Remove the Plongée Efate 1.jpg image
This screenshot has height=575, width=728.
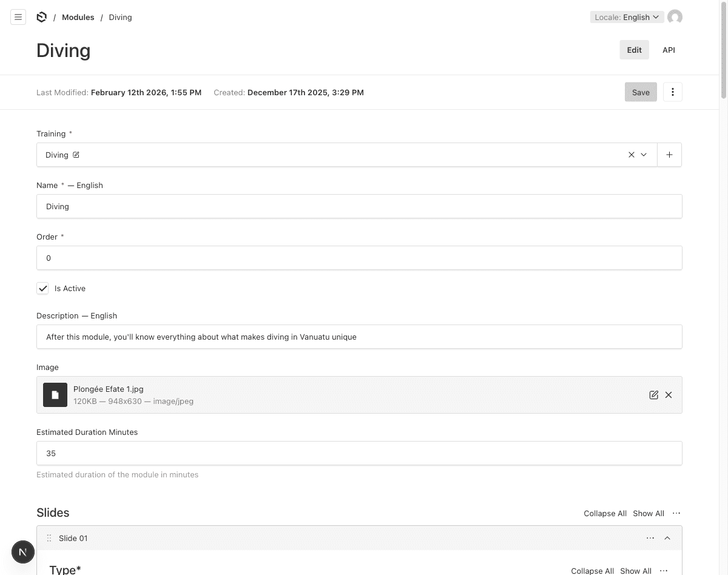[x=669, y=395]
